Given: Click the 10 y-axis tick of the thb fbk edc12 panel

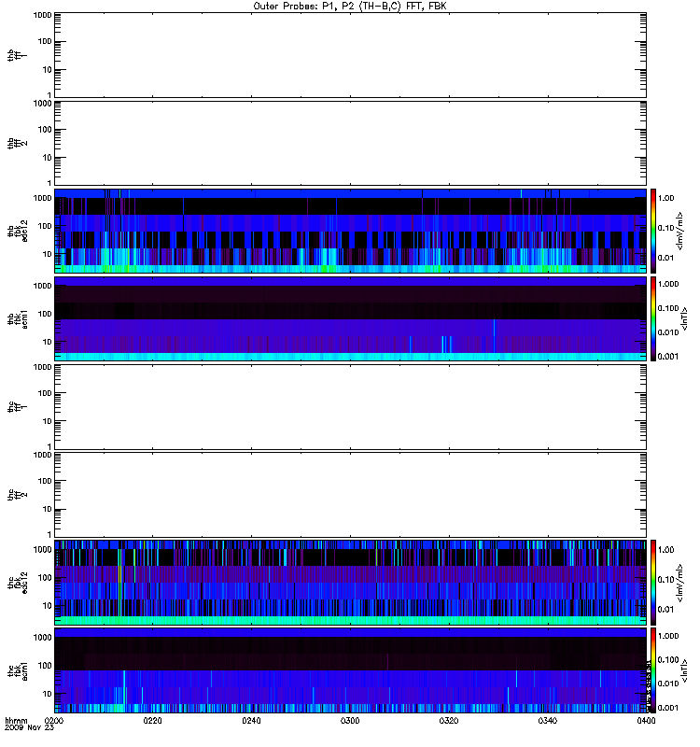Looking at the screenshot, I should [x=48, y=254].
